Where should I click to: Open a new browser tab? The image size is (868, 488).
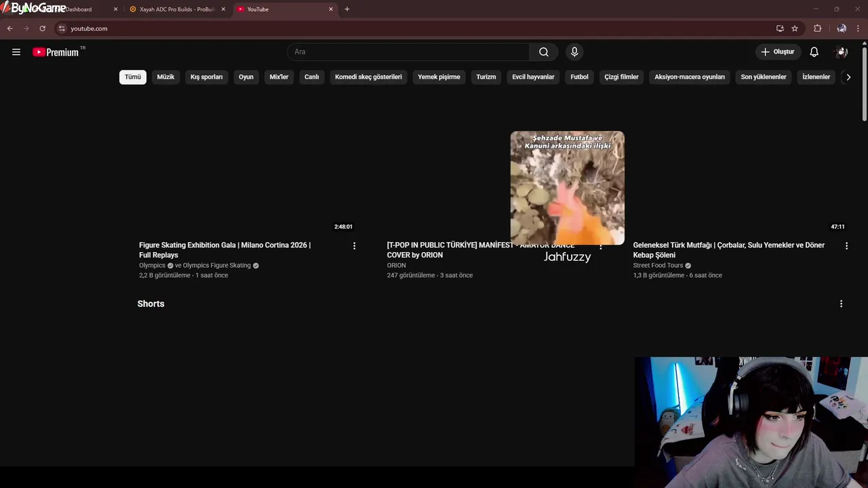347,9
